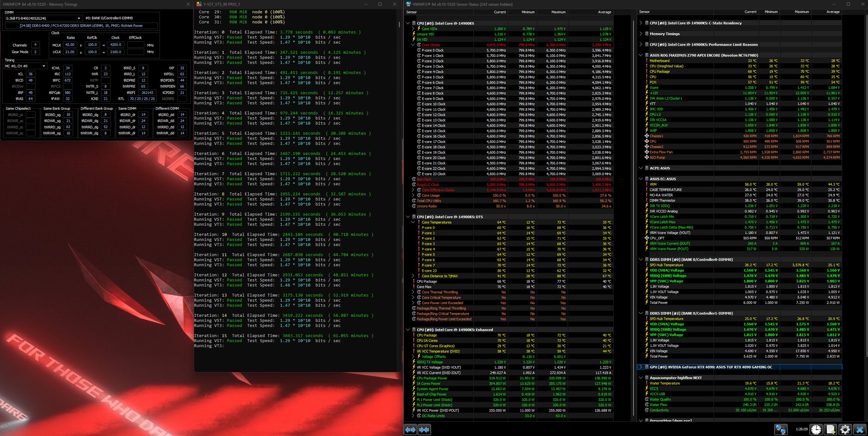Click the left pane Minimum column header
This screenshot has height=436, width=868.
523,12
